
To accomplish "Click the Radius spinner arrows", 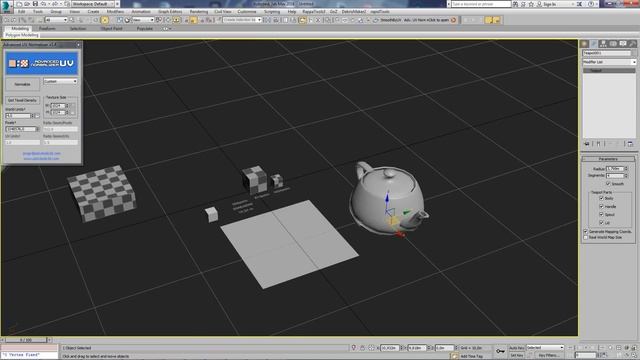I will pyautogui.click(x=626, y=169).
